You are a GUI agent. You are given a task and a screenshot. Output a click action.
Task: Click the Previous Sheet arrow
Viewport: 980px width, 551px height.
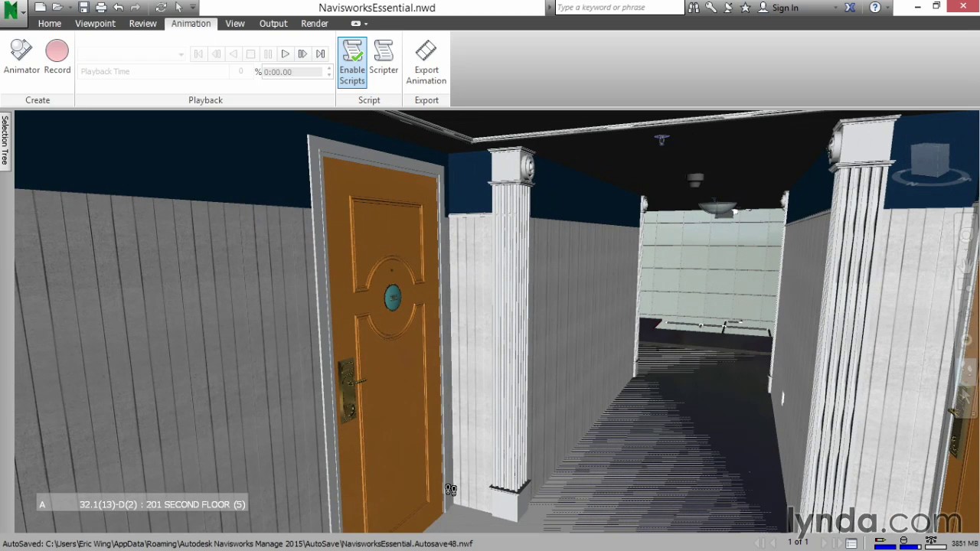[x=775, y=543]
